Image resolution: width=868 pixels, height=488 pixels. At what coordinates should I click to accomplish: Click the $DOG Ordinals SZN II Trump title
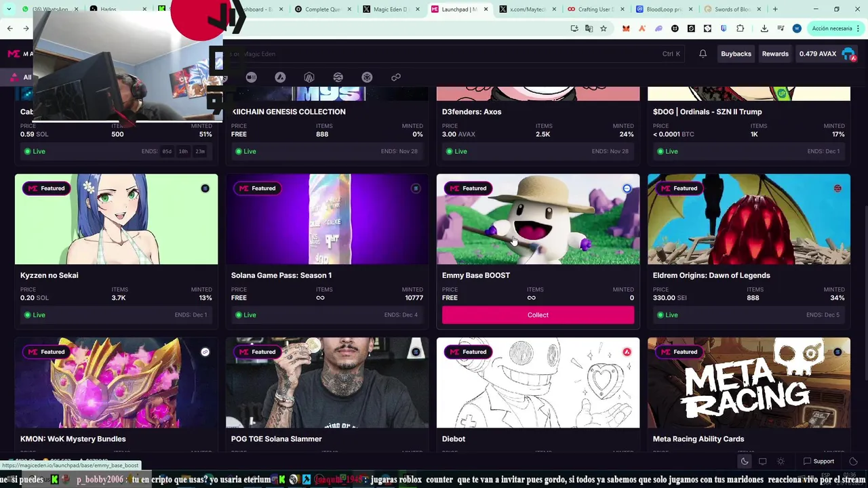pos(707,112)
